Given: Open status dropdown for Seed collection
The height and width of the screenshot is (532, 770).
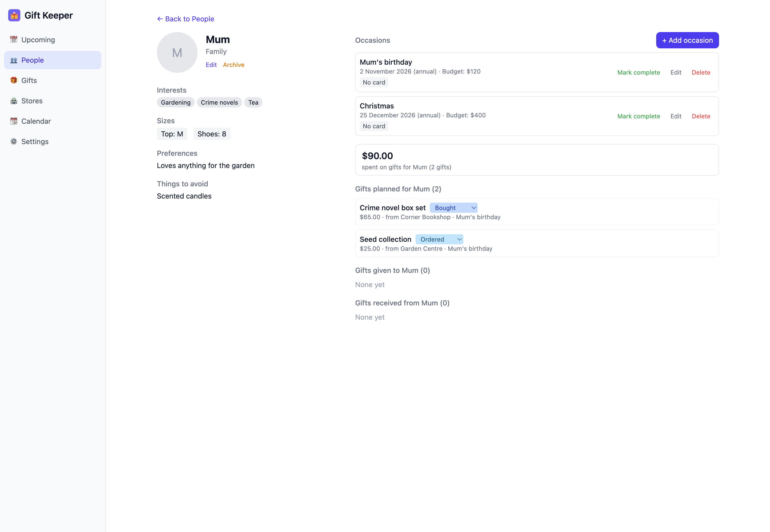Looking at the screenshot, I should click(439, 239).
